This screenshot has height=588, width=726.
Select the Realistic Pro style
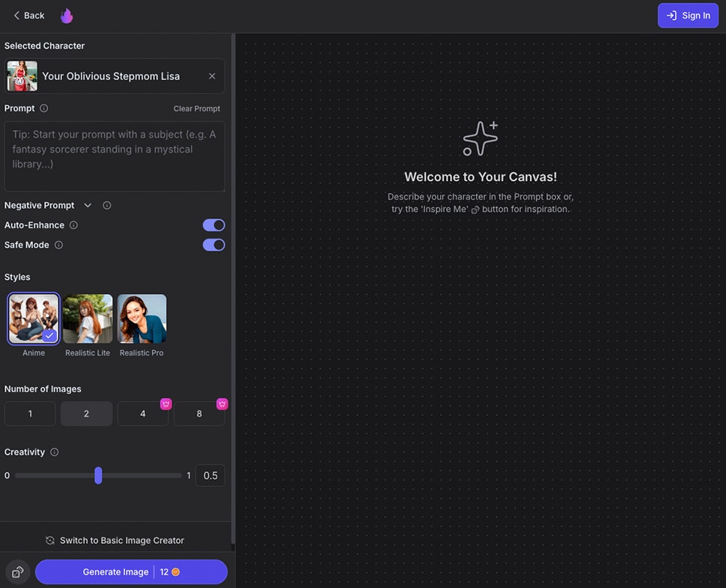[141, 319]
